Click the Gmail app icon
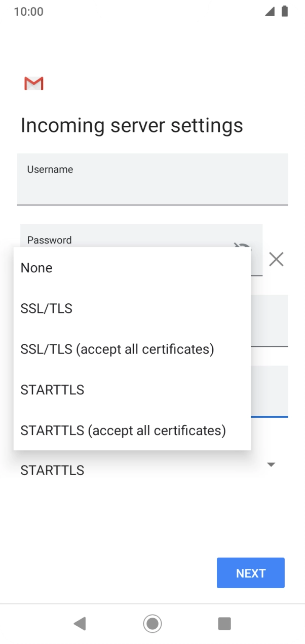Viewport: 305px width, 644px height. pyautogui.click(x=33, y=83)
